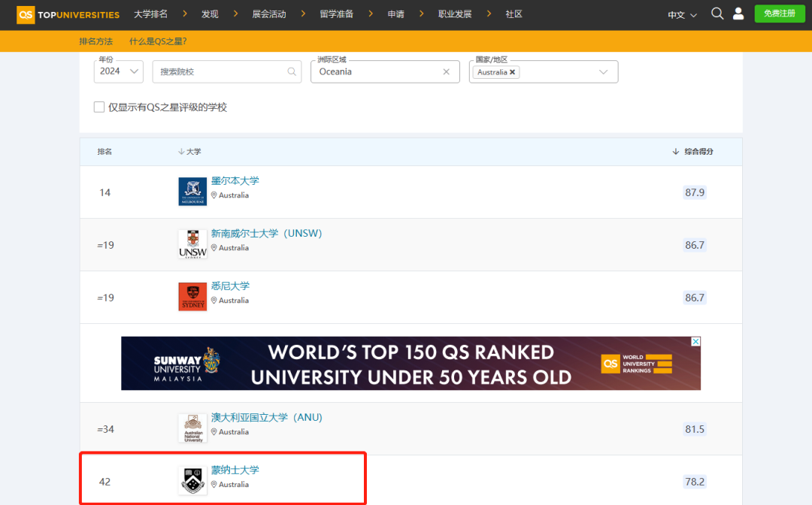The image size is (812, 505).
Task: Open the UNSW logo thumbnail
Action: point(192,244)
